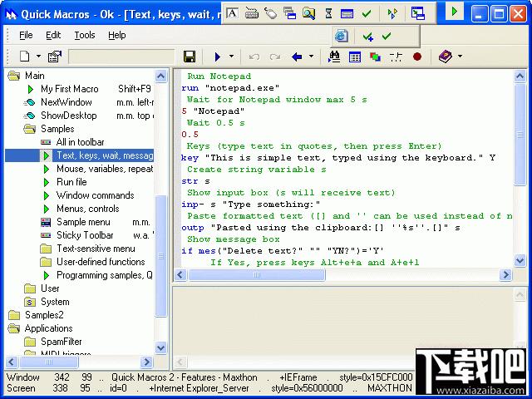Click the New item page icon

pos(25,57)
